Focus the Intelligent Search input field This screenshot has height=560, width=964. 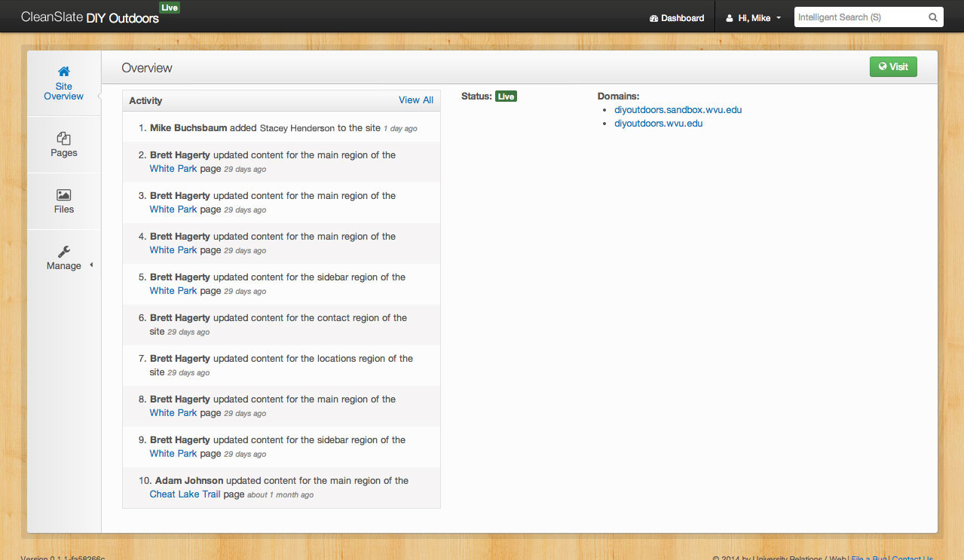[860, 17]
